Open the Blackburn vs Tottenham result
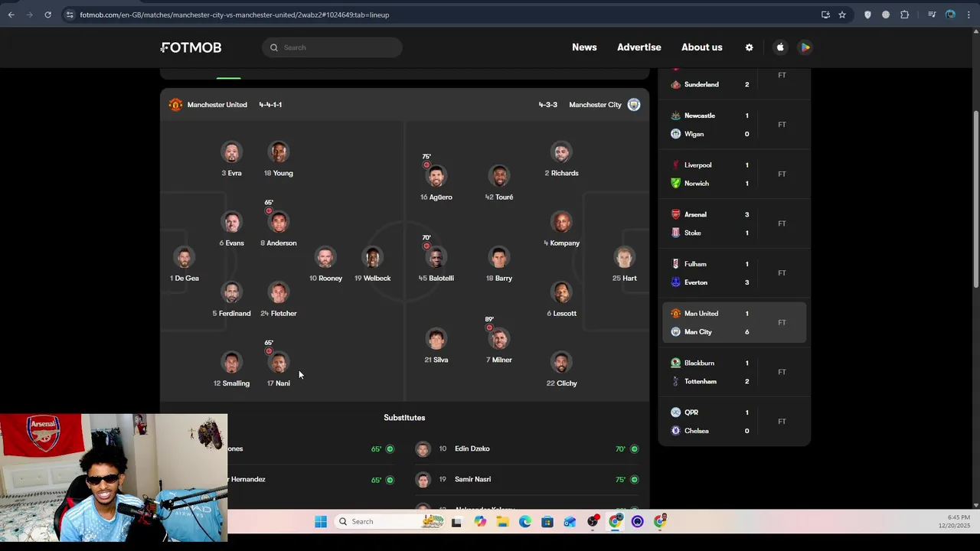Image resolution: width=980 pixels, height=551 pixels. pyautogui.click(x=734, y=372)
